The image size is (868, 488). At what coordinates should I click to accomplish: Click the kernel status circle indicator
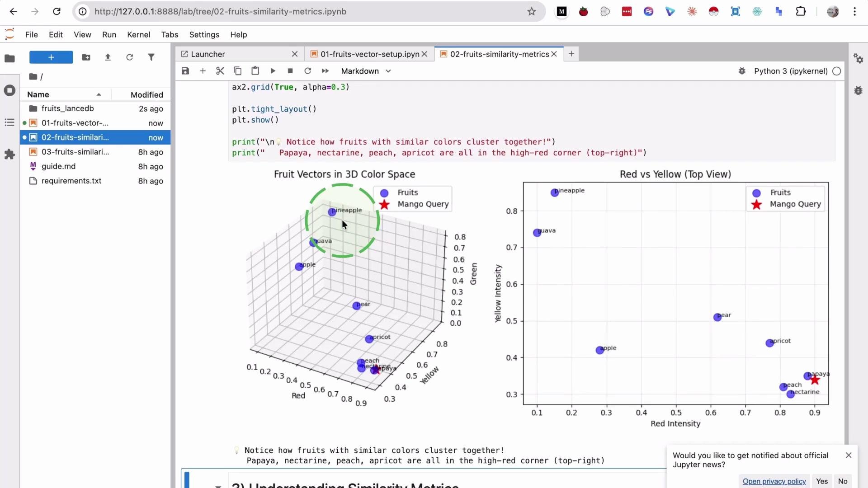837,71
